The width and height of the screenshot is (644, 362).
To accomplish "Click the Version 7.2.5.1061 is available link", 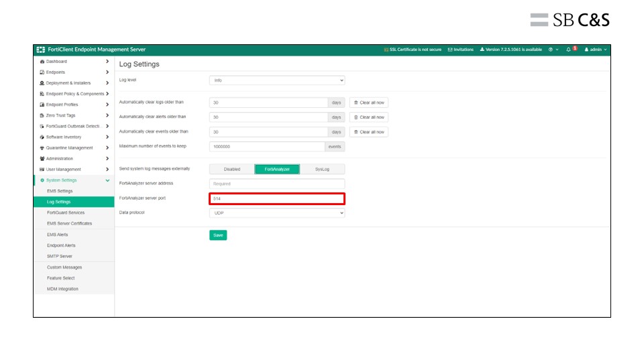I will 513,50.
